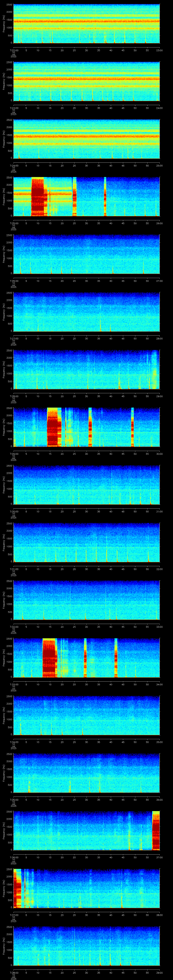Click the spectrogram panel starting at 7:23:00

point(86,81)
